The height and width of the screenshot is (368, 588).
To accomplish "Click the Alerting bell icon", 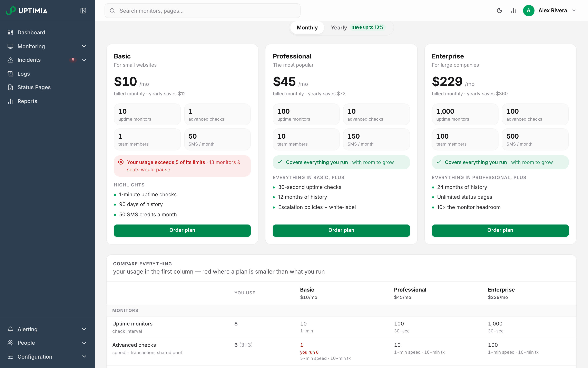I will (x=10, y=329).
